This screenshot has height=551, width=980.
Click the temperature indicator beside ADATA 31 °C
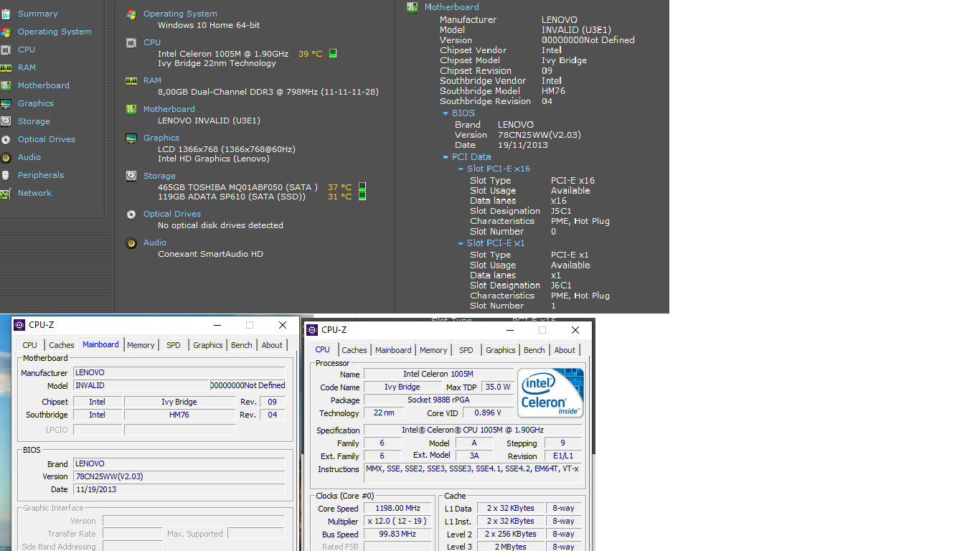362,196
